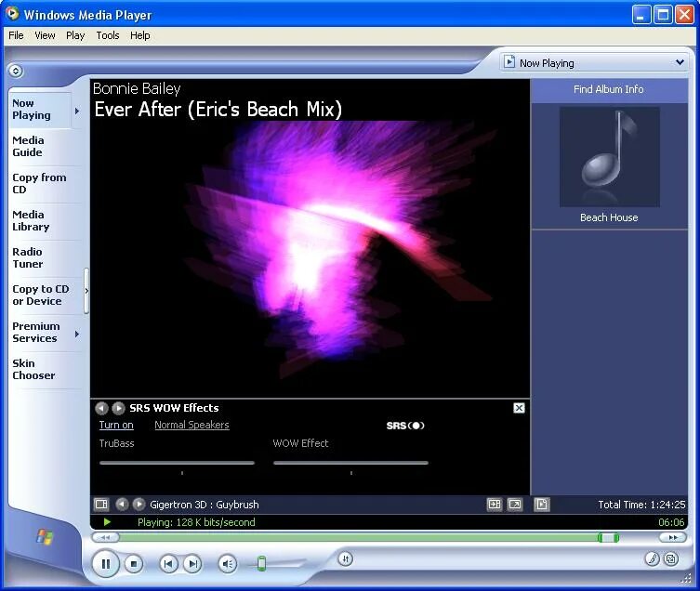Open the Now Playing options button
Image resolution: width=700 pixels, height=591 pixels.
pos(101,505)
